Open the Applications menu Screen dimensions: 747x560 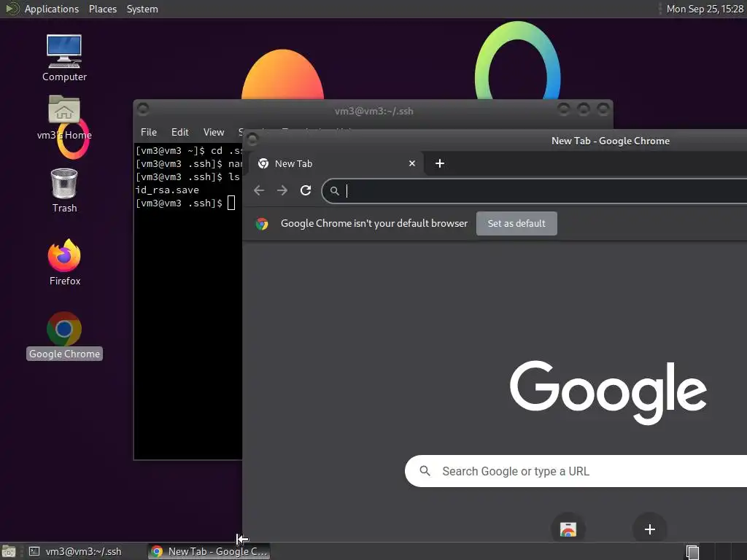click(x=52, y=9)
